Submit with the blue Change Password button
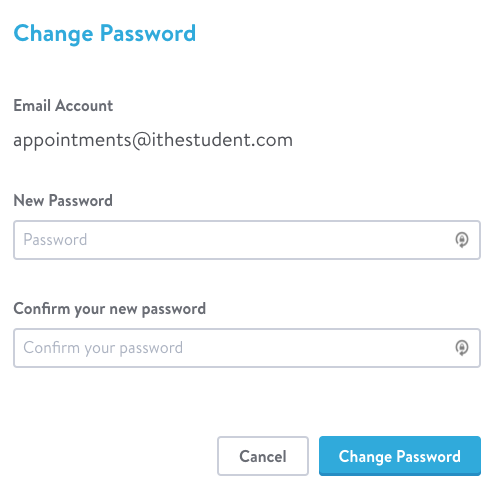The height and width of the screenshot is (489, 493). pos(400,456)
